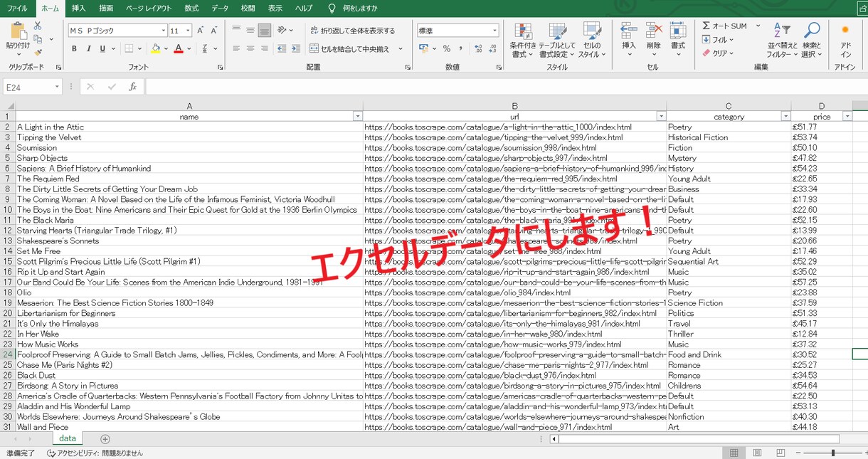
Task: Click the Increase Font Size icon
Action: click(201, 31)
